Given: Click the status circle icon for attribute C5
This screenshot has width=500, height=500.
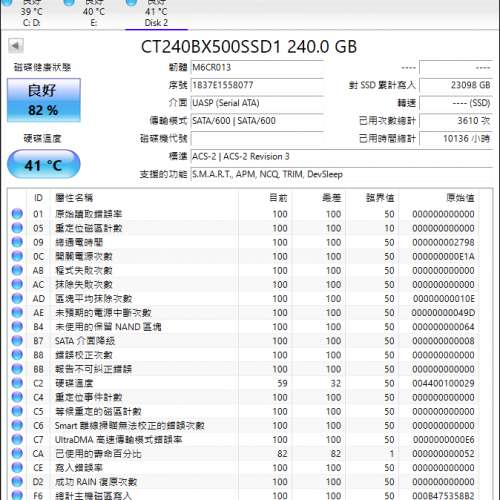Looking at the screenshot, I should point(17,411).
